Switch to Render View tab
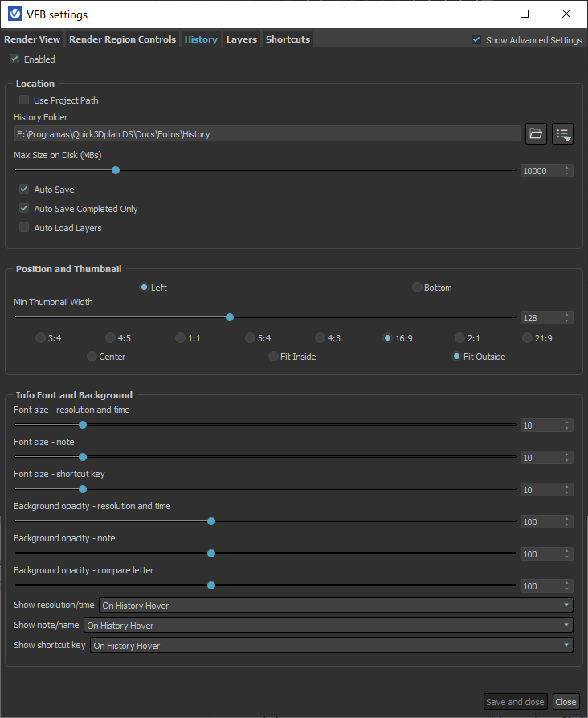Viewport: 588px width, 718px height. pyautogui.click(x=32, y=39)
